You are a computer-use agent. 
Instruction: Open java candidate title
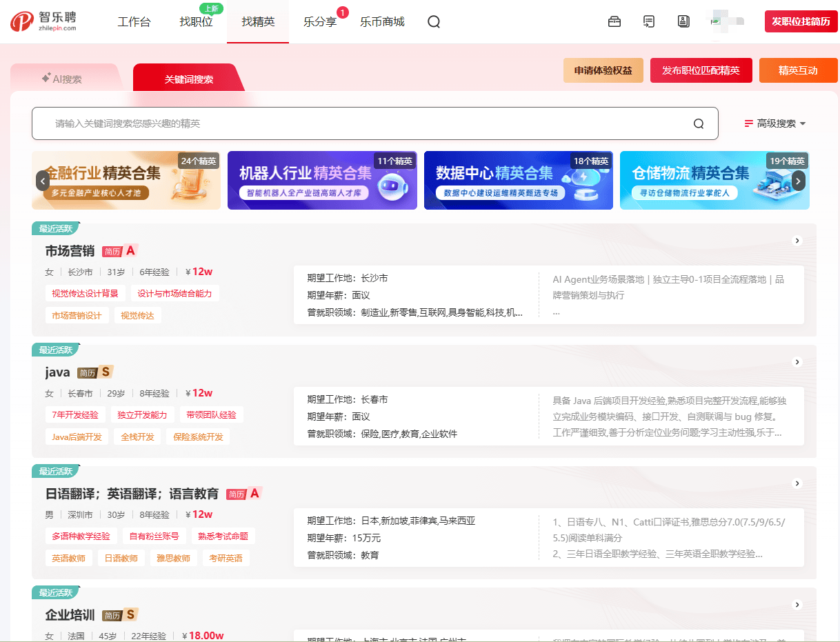tap(57, 372)
